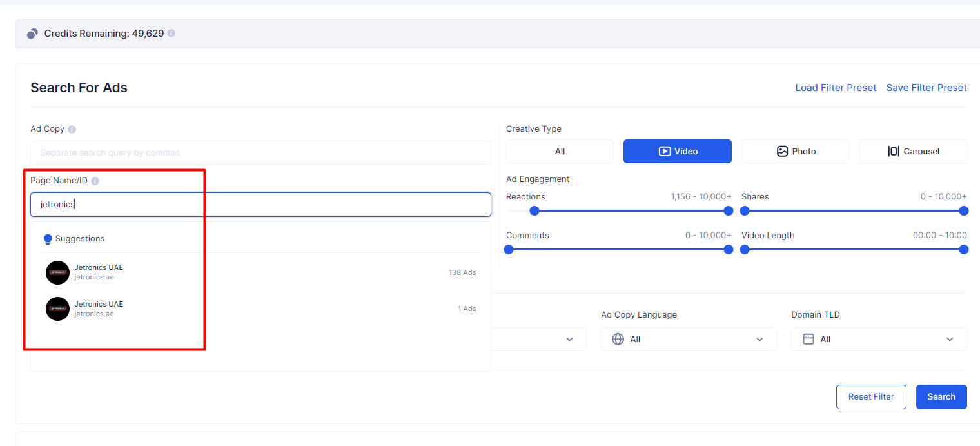Click the Load Filter Preset link
980x446 pixels.
coord(836,88)
